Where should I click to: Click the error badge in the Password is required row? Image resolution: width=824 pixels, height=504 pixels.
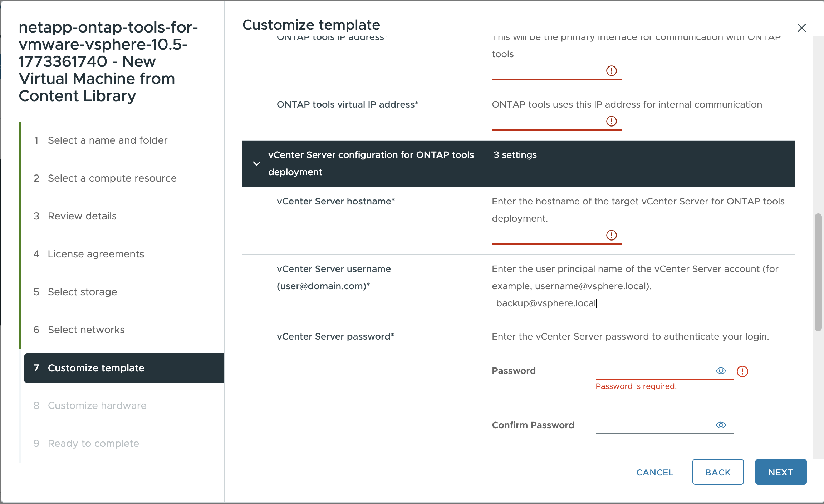tap(742, 371)
